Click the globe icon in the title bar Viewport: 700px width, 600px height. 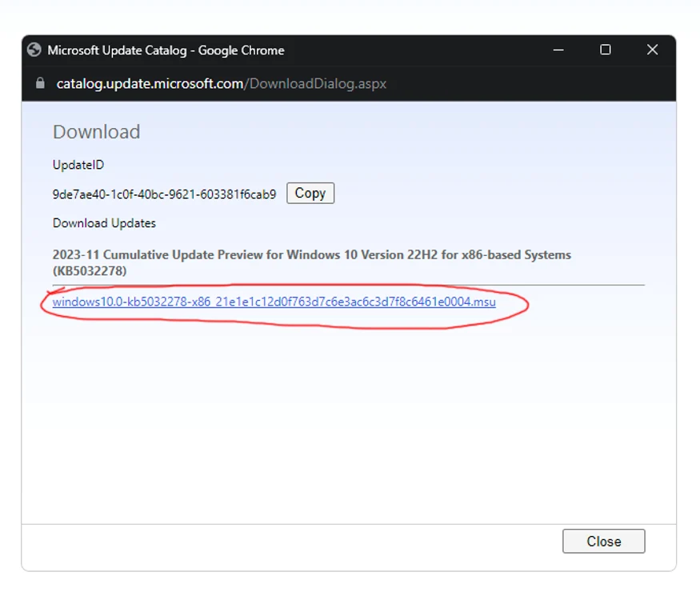point(34,50)
